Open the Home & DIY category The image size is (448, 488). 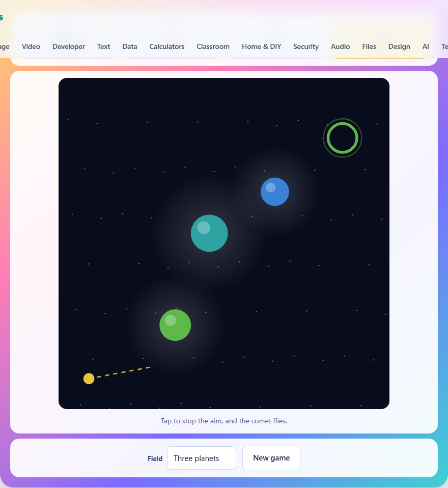(261, 47)
